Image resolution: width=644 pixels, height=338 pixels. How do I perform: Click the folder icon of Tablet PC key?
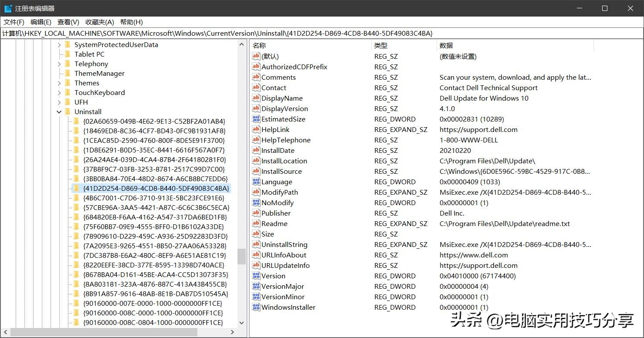(x=68, y=54)
